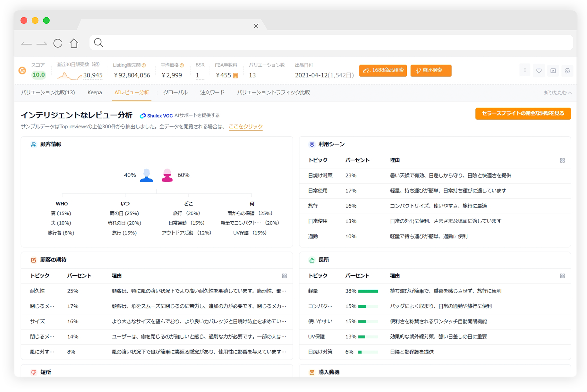Click the FBA fee calculator icon
Viewport: 587px width, 392px height.
tap(235, 76)
